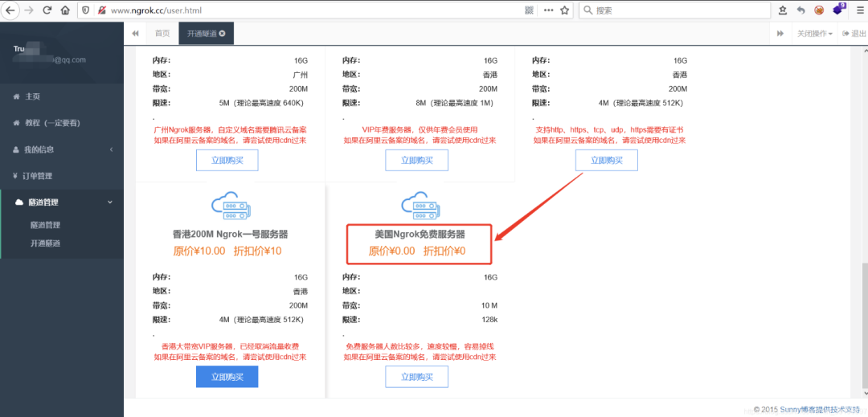Click the shield tracking protection icon
The width and height of the screenshot is (868, 417).
(86, 10)
